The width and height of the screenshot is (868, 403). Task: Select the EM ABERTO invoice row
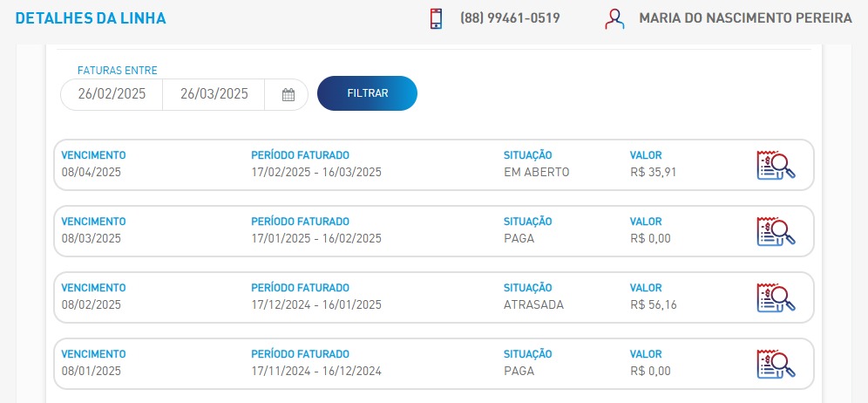(433, 165)
